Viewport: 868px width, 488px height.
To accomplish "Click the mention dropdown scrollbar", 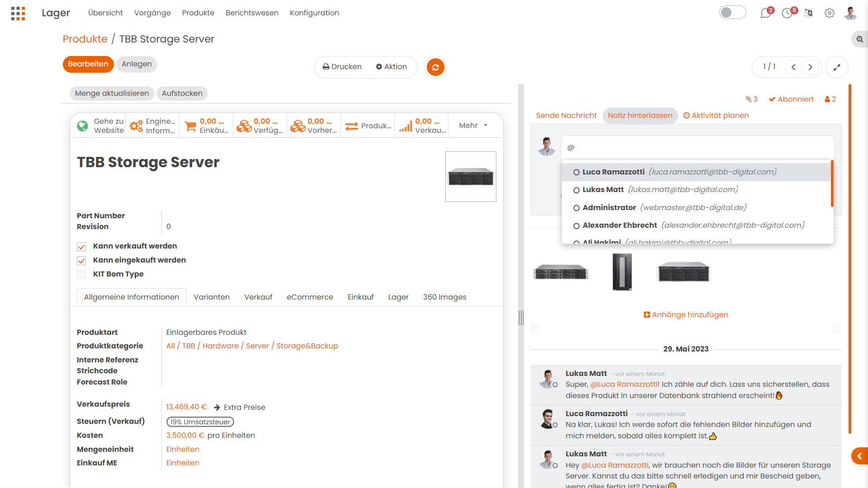I will pos(832,183).
